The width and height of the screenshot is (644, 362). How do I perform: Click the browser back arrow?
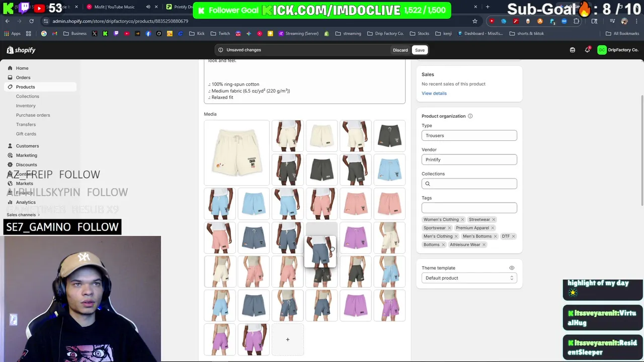[x=8, y=21]
